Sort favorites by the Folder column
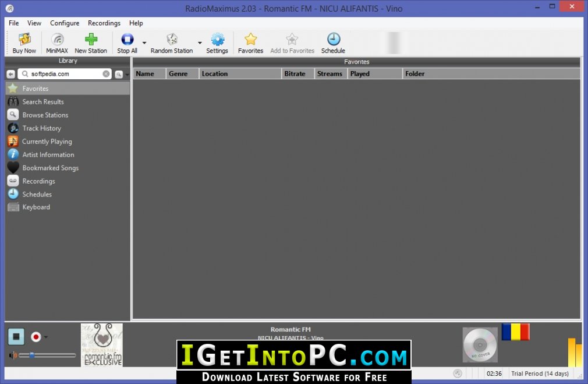Image resolution: width=588 pixels, height=384 pixels. pyautogui.click(x=491, y=73)
